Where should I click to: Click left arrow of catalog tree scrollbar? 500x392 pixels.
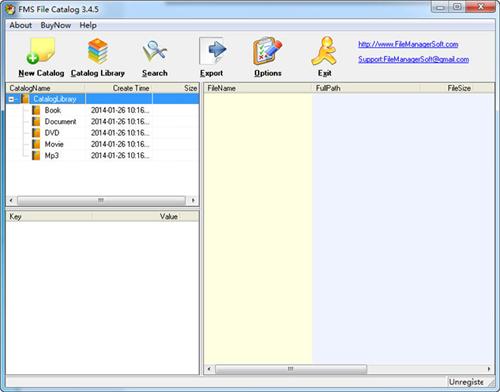11,200
